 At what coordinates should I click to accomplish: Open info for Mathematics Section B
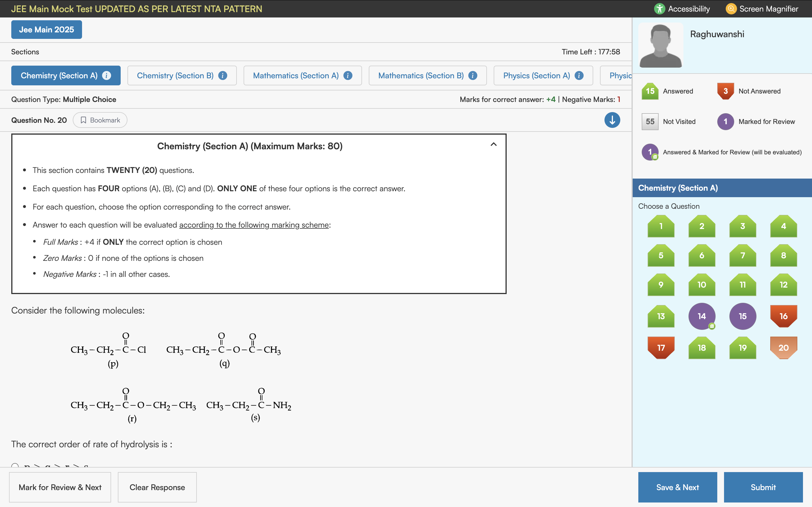click(x=473, y=75)
